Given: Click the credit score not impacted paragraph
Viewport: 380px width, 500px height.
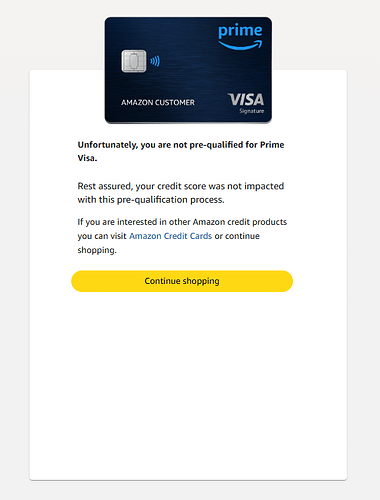Looking at the screenshot, I should [181, 193].
